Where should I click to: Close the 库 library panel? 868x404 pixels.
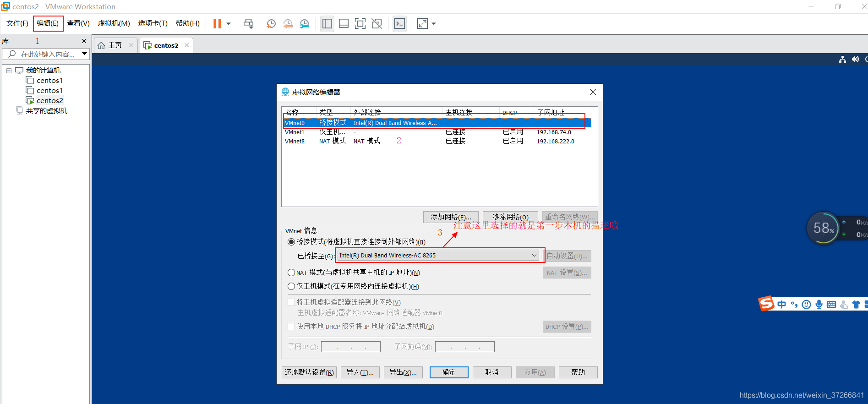tap(84, 41)
